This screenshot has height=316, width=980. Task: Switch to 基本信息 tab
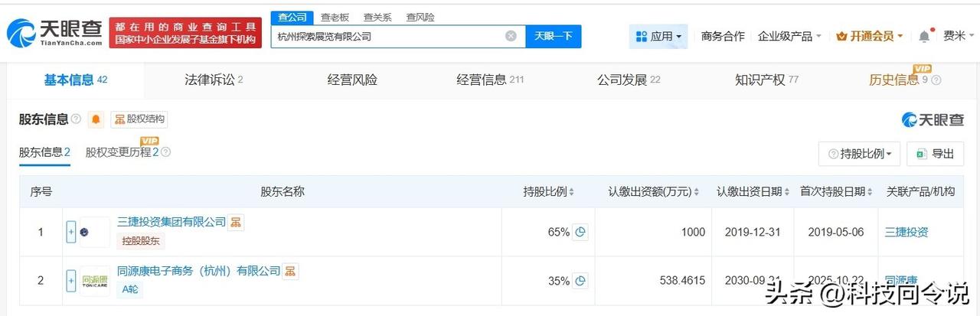tap(75, 80)
